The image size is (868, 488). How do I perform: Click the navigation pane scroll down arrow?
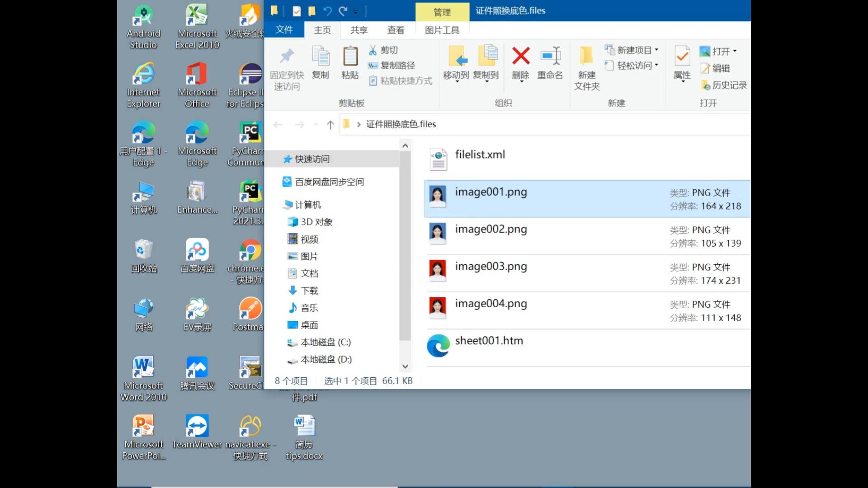405,366
